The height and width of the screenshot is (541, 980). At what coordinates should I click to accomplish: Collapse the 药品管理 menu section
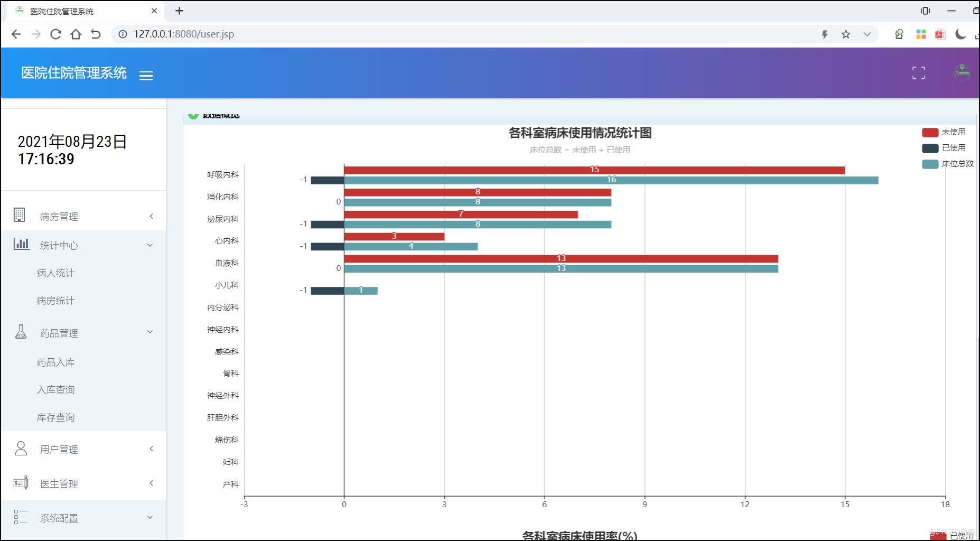[x=150, y=332]
